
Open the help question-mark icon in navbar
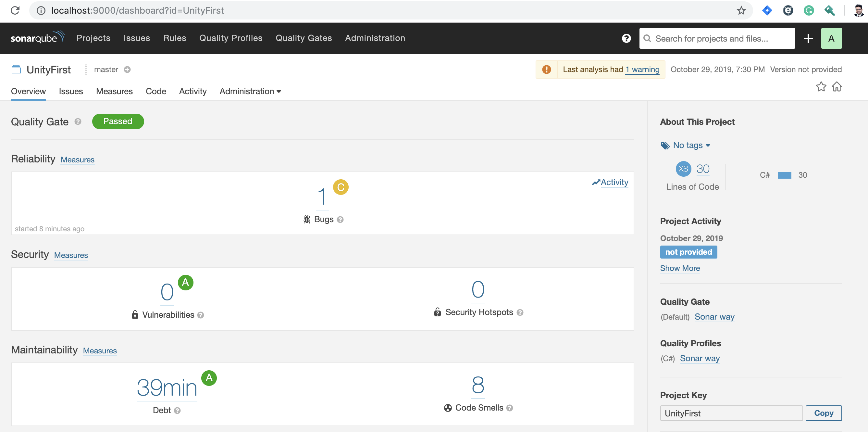click(626, 38)
